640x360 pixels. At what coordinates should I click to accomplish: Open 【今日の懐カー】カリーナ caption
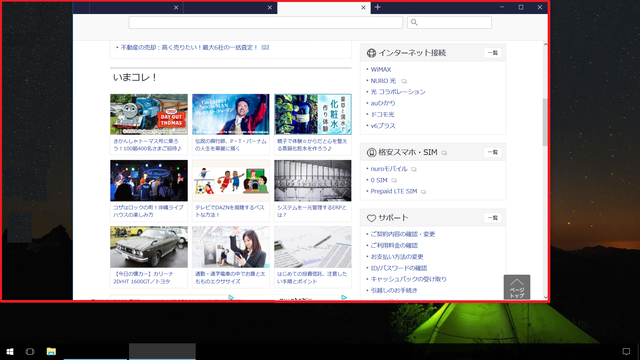click(143, 278)
